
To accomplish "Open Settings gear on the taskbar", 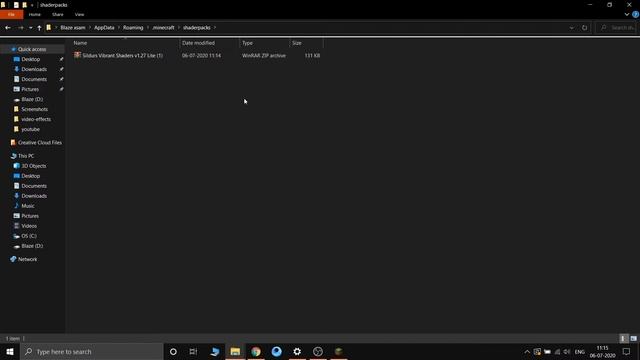I will (297, 351).
